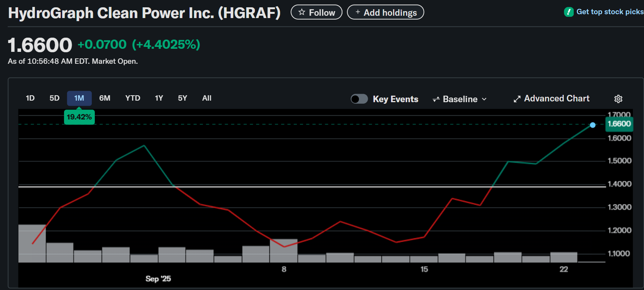Click the 8 date axis label
This screenshot has width=644, height=290.
tap(284, 269)
